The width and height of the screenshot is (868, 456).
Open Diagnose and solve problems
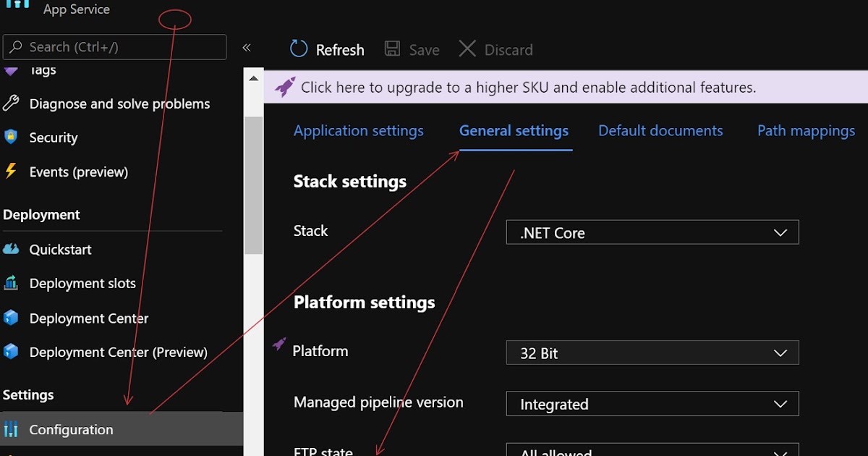tap(119, 104)
